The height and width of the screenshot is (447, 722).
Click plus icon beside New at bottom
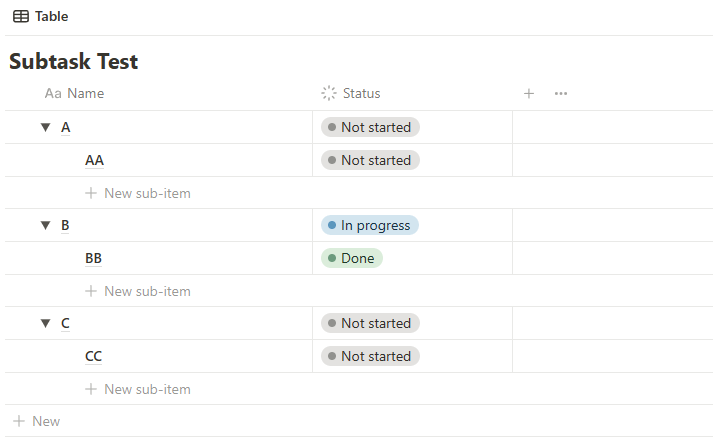(19, 421)
